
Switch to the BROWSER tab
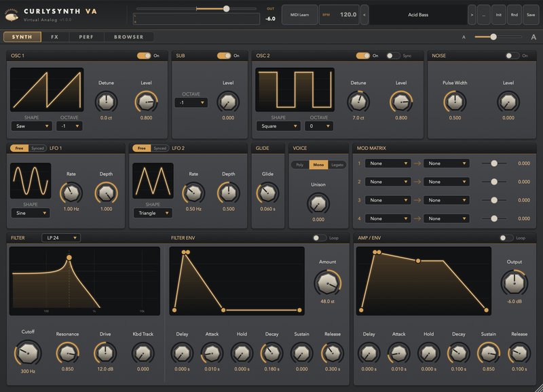[x=128, y=37]
